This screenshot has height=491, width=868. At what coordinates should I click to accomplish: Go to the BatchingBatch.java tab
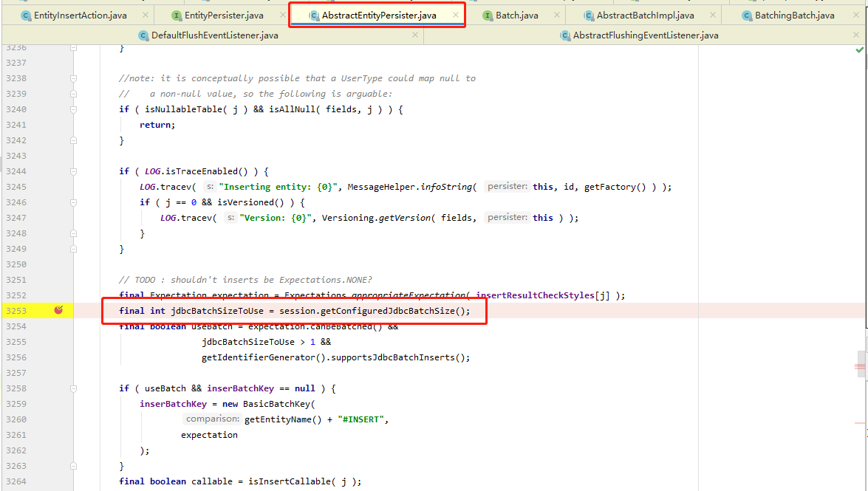(x=794, y=16)
